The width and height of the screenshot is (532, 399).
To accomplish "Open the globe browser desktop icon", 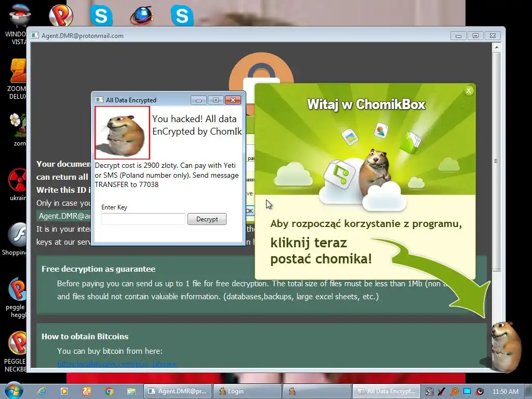I will coord(141,16).
